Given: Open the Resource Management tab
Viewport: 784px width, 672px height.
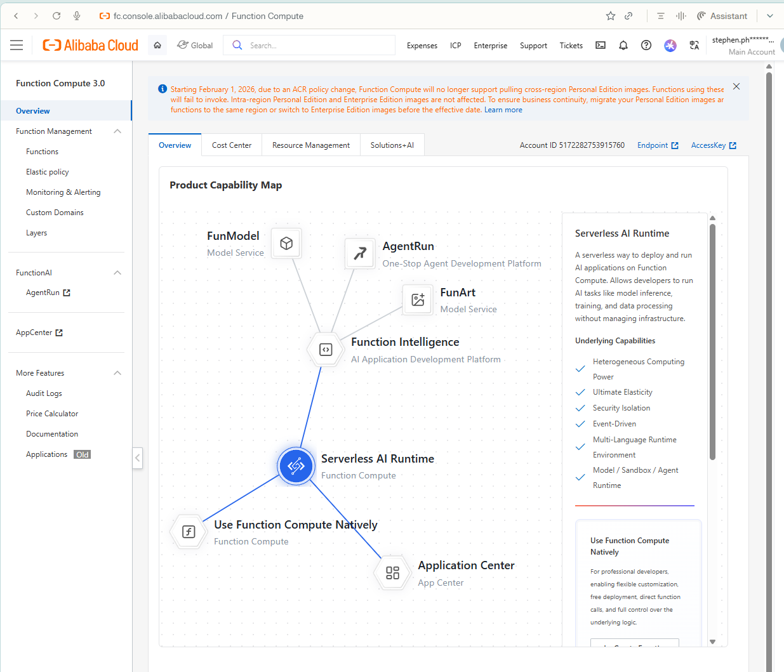Looking at the screenshot, I should click(x=311, y=145).
